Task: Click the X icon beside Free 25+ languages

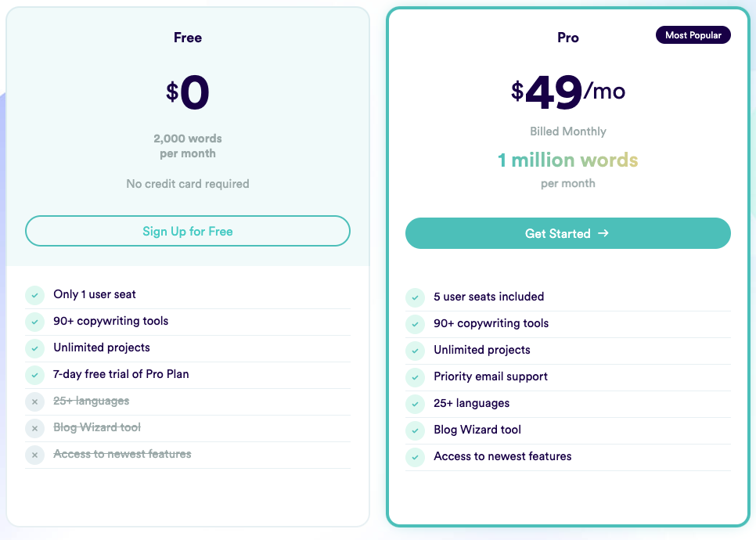Action: (34, 401)
